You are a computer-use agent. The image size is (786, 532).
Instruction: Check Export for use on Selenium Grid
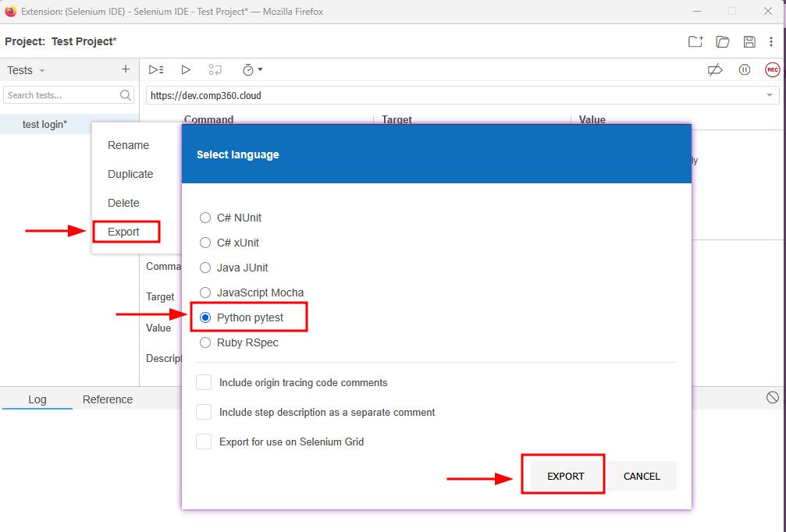[x=204, y=442]
